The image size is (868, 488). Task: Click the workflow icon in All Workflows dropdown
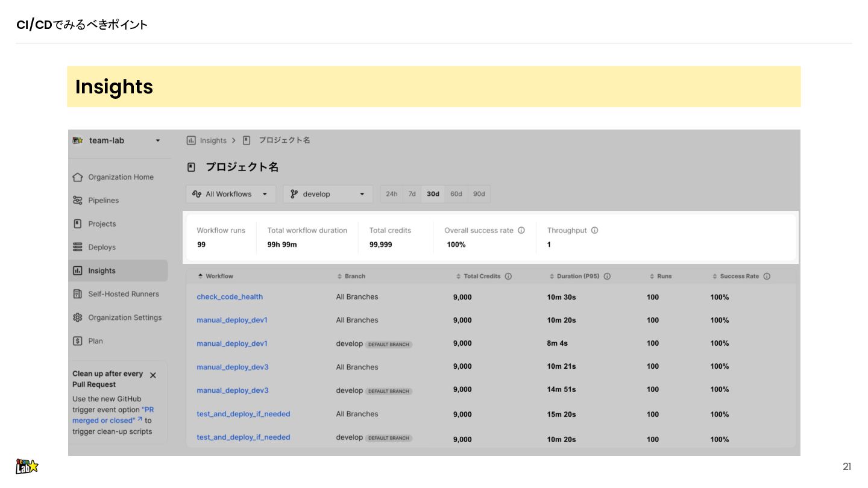click(x=197, y=194)
